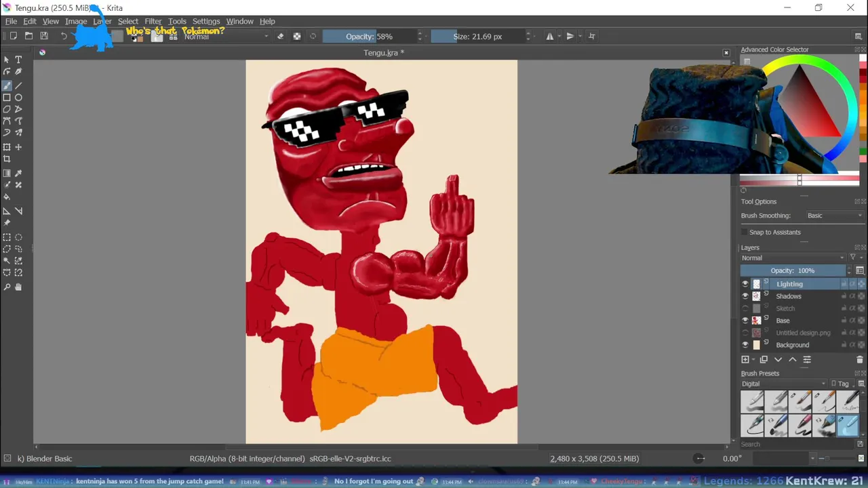
Task: Open layer filter funnel dropdown
Action: pyautogui.click(x=856, y=258)
